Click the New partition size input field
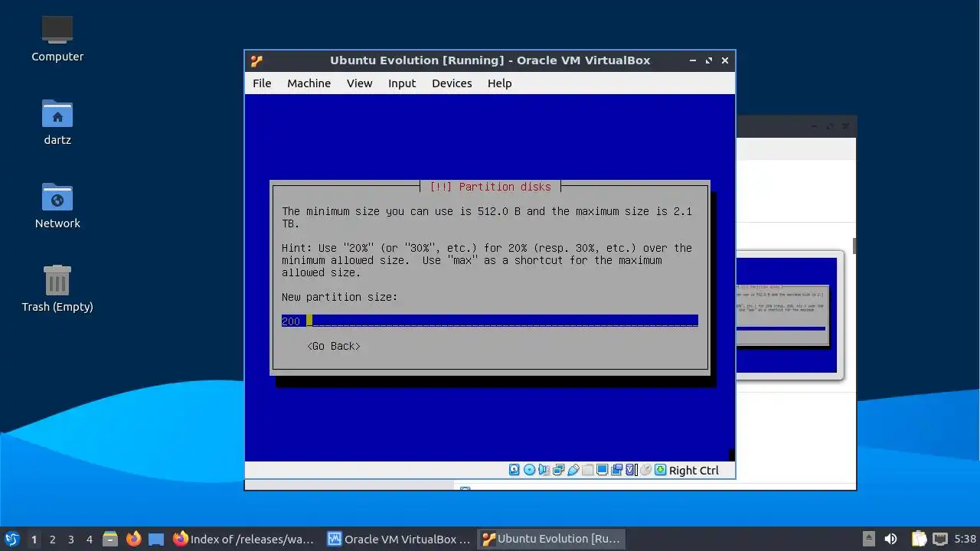The width and height of the screenshot is (980, 551). click(x=490, y=321)
